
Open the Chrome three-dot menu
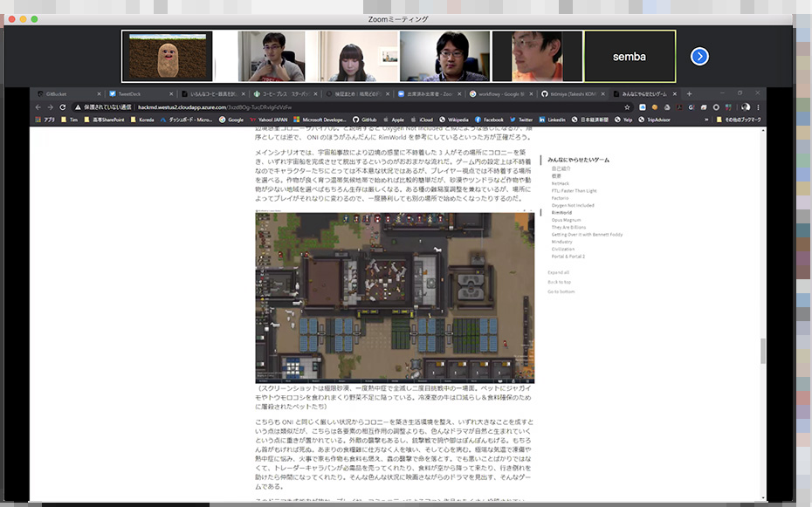758,107
